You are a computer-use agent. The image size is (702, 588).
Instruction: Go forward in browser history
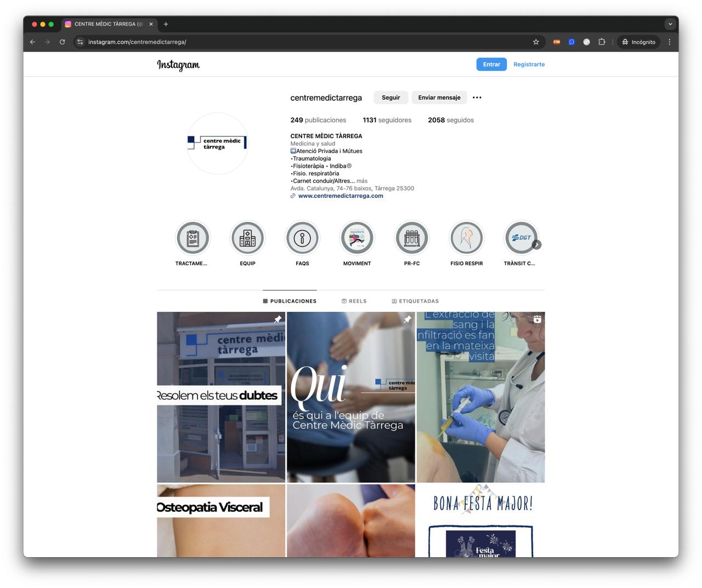[x=47, y=42]
